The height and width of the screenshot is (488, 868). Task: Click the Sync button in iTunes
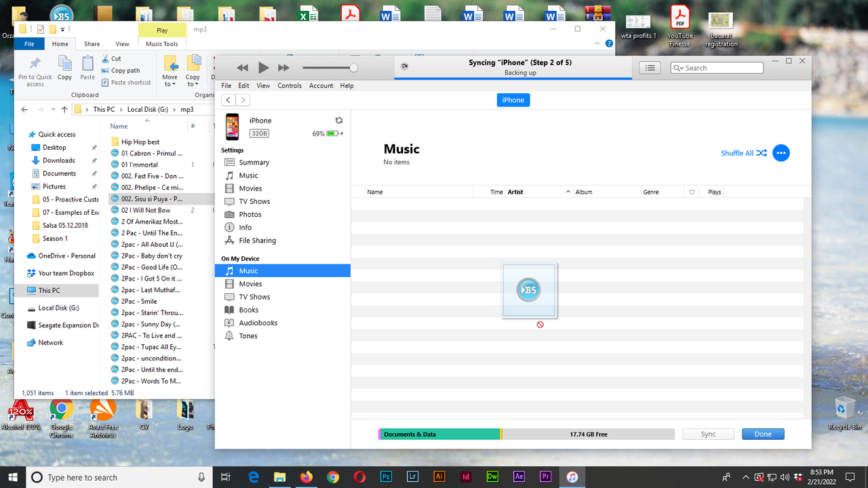(x=708, y=434)
